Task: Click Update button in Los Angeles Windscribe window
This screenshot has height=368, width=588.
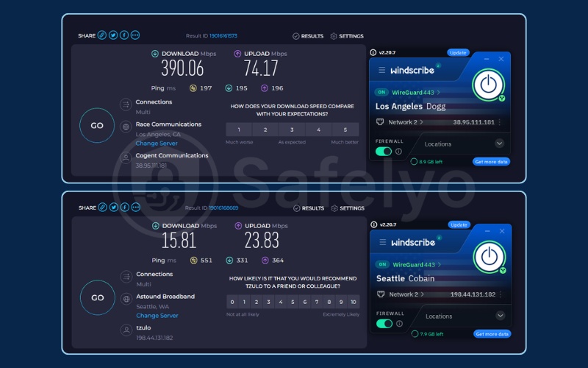Action: pyautogui.click(x=458, y=52)
